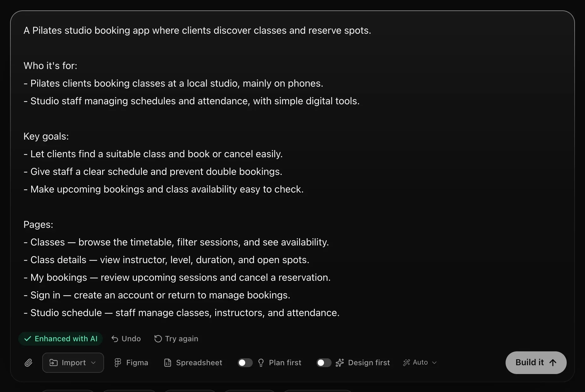The height and width of the screenshot is (392, 585).
Task: Click in the Pilates prompt text area
Action: (292, 172)
